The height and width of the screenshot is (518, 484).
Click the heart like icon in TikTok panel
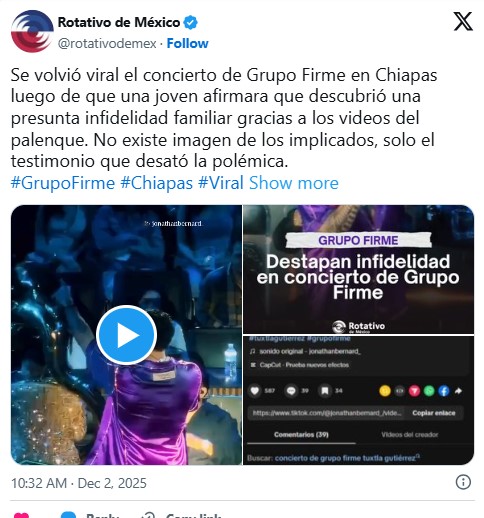(x=255, y=391)
